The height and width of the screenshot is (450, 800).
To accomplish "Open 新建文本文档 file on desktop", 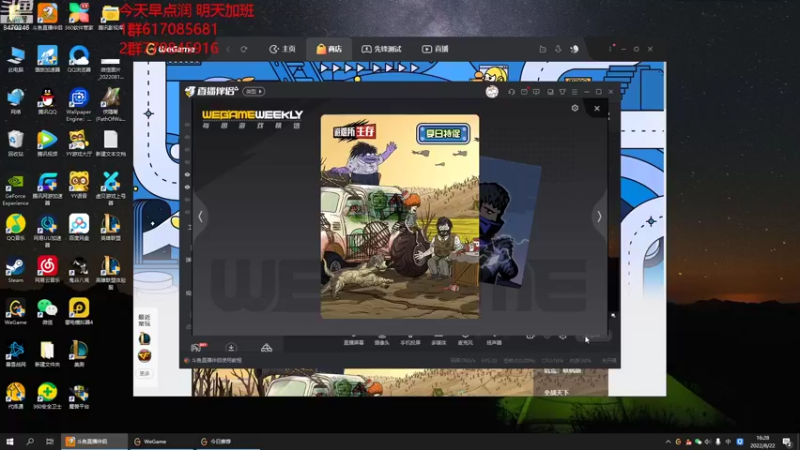I will (111, 143).
